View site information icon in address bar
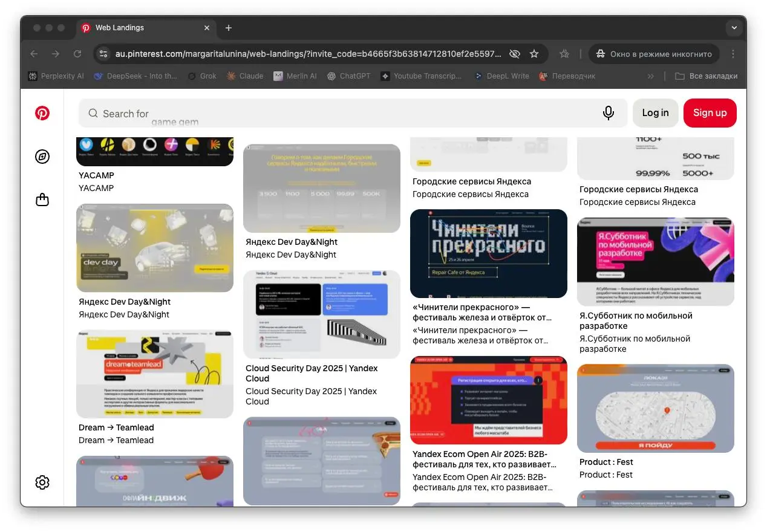 (103, 54)
